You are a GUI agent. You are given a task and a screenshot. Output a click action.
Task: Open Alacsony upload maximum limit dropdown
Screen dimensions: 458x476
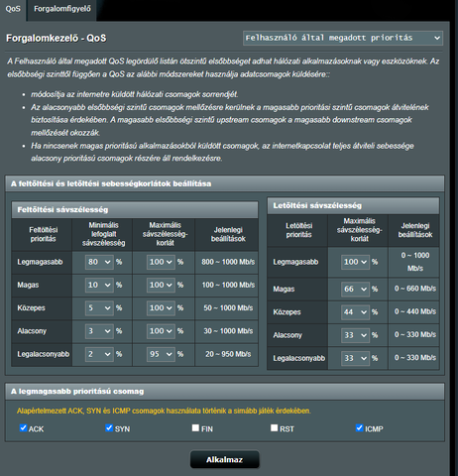coord(161,331)
